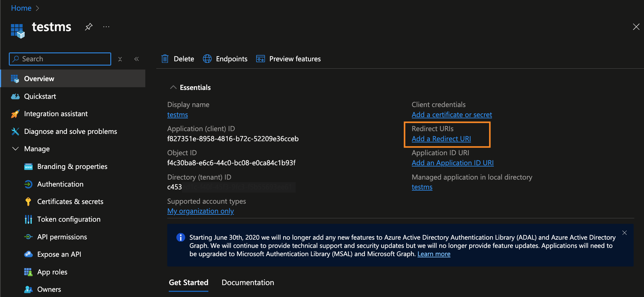The width and height of the screenshot is (644, 297).
Task: Select Overview in the sidebar
Action: (x=73, y=79)
